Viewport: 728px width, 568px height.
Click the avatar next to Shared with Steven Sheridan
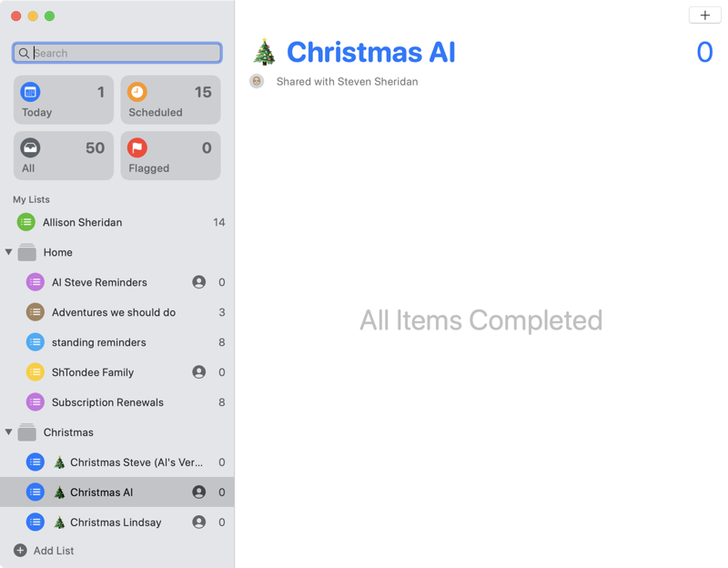click(257, 81)
